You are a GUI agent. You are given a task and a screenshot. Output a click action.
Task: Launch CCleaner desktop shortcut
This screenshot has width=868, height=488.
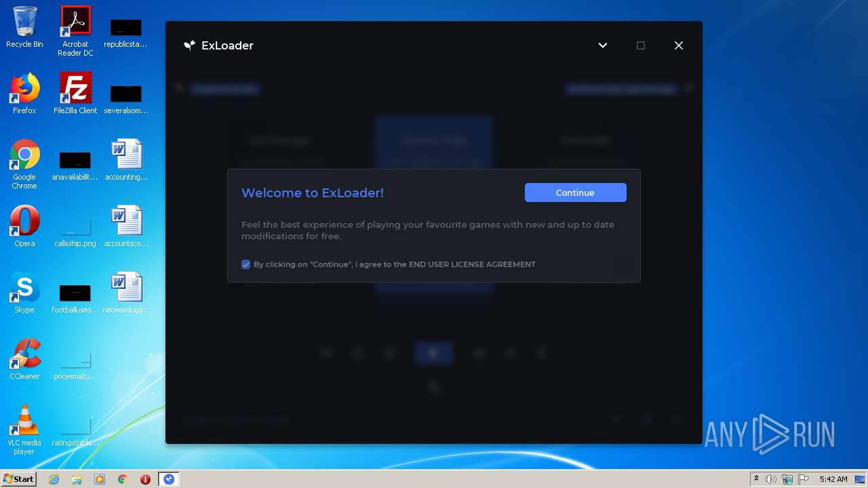(x=24, y=359)
